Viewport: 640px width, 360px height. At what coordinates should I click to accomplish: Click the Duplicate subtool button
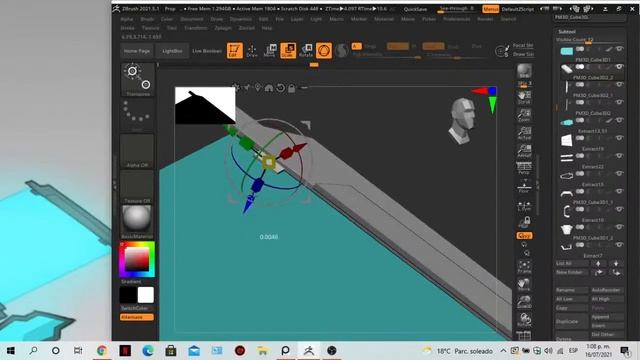coord(571,321)
